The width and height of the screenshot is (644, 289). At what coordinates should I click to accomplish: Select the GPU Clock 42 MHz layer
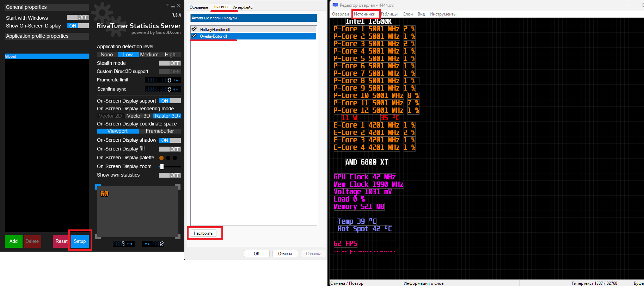(365, 177)
